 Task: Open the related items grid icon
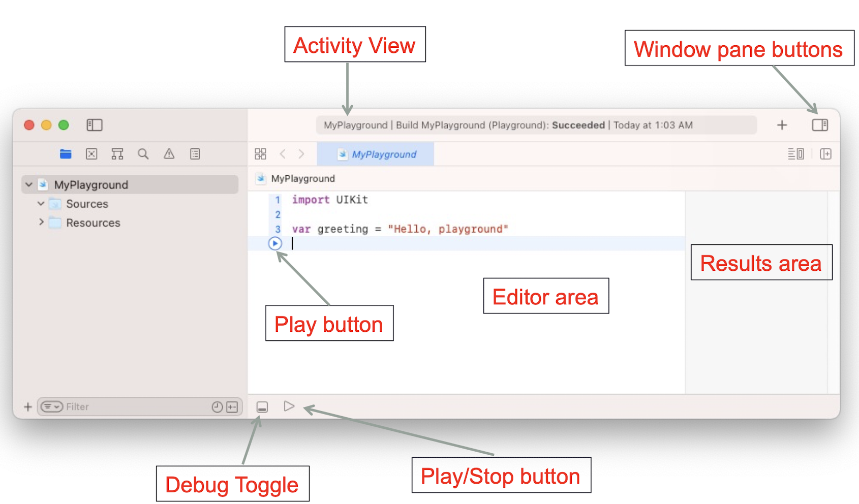pyautogui.click(x=261, y=154)
